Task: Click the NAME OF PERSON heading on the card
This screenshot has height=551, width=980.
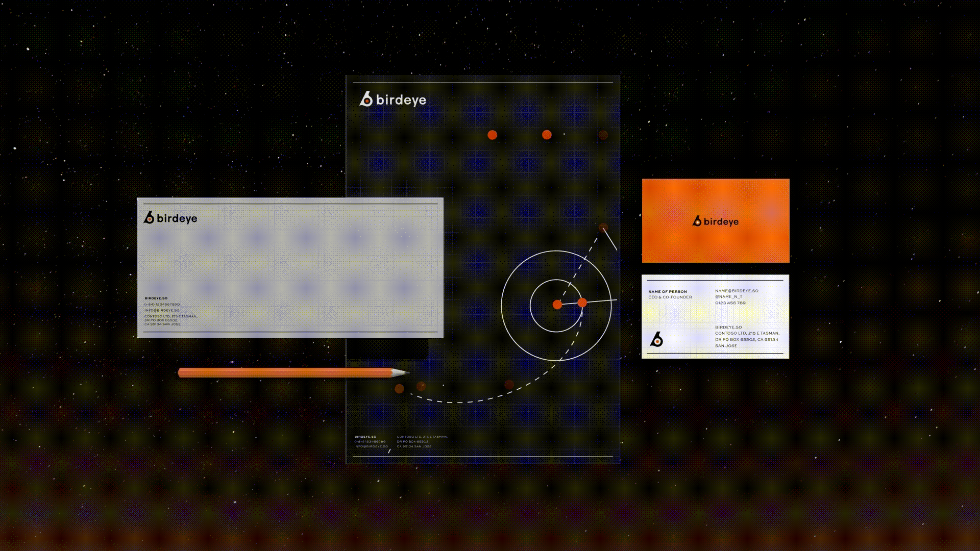Action: click(x=667, y=292)
